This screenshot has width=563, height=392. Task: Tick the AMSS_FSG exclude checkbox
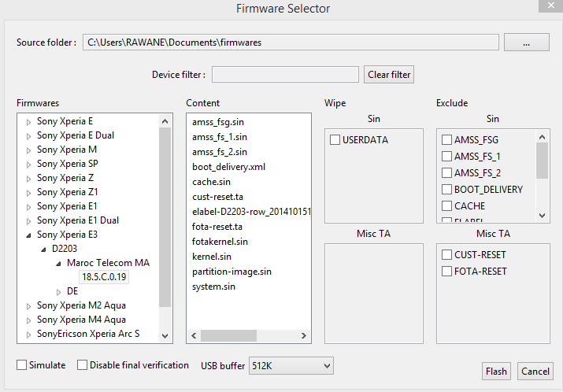pyautogui.click(x=446, y=139)
